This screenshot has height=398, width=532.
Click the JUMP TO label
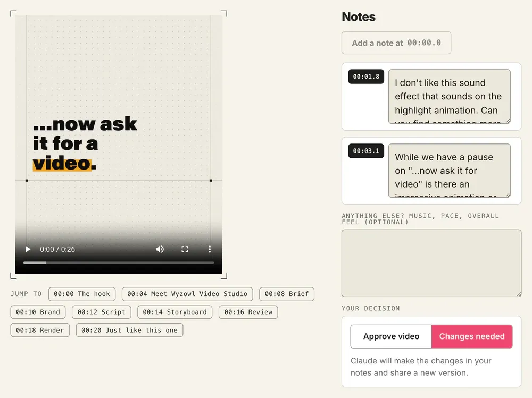coord(26,294)
